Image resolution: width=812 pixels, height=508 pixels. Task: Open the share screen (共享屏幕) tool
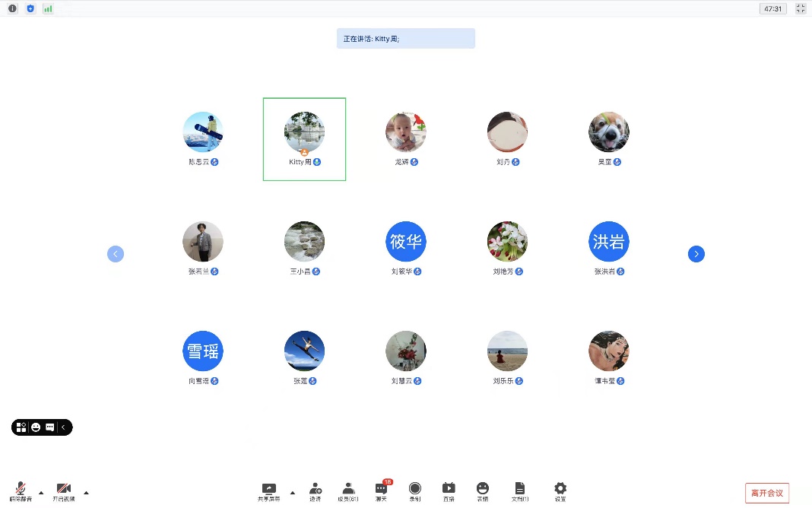coord(268,491)
